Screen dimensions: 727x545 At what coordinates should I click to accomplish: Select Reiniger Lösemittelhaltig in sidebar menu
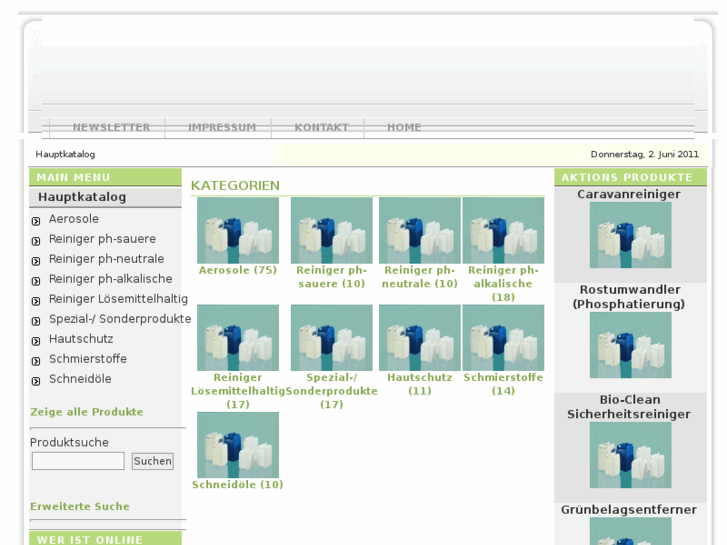tap(118, 299)
